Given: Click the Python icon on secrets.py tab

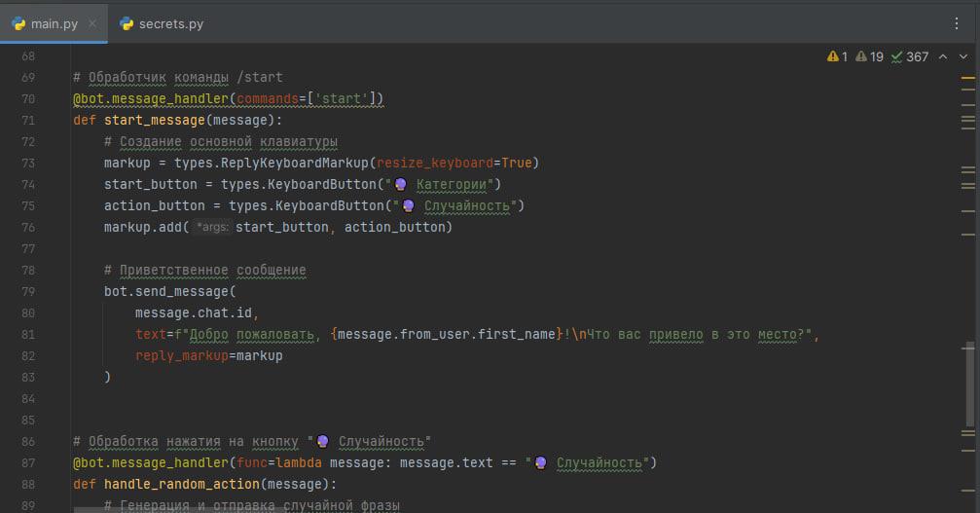Looking at the screenshot, I should (x=127, y=23).
